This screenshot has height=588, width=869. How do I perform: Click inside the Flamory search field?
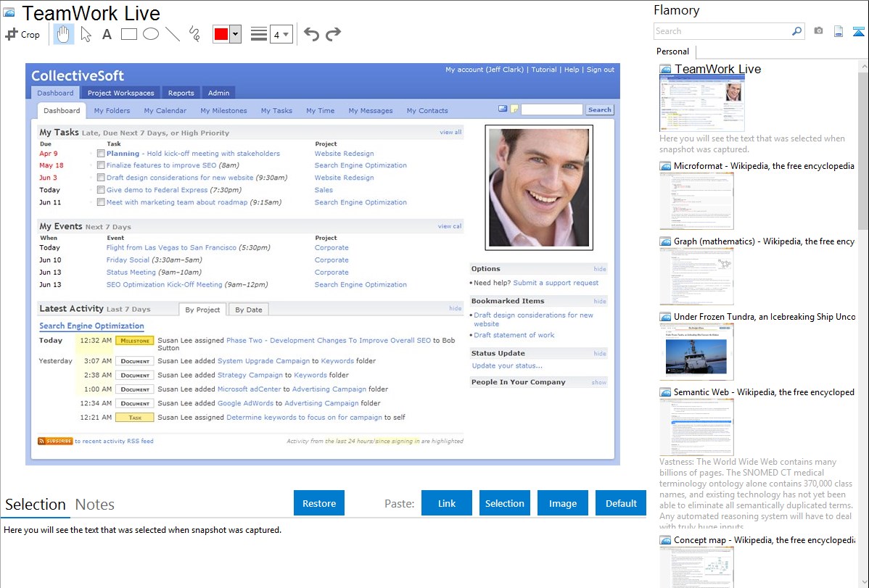pyautogui.click(x=722, y=31)
